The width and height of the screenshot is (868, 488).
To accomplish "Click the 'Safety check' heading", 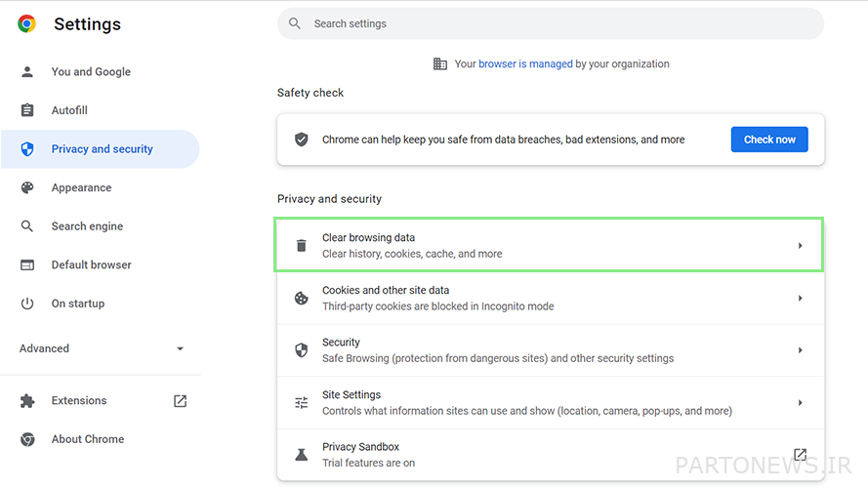I will [x=310, y=93].
